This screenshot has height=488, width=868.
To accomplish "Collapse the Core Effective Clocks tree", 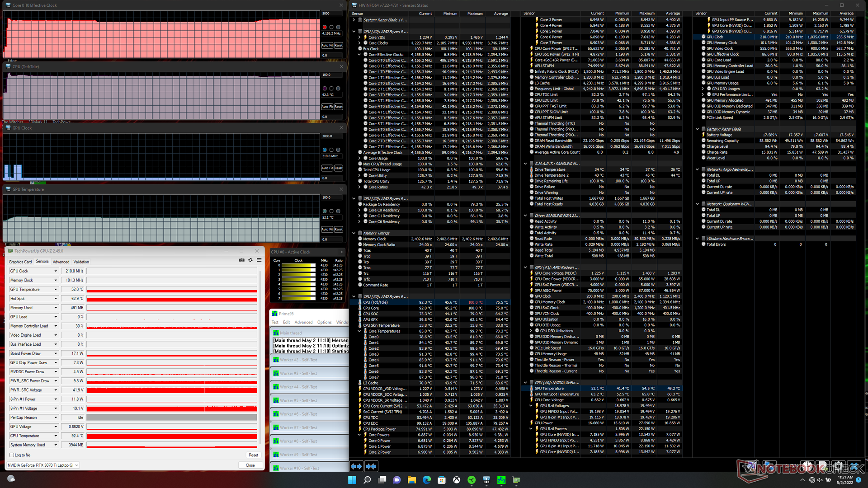I will pos(359,55).
